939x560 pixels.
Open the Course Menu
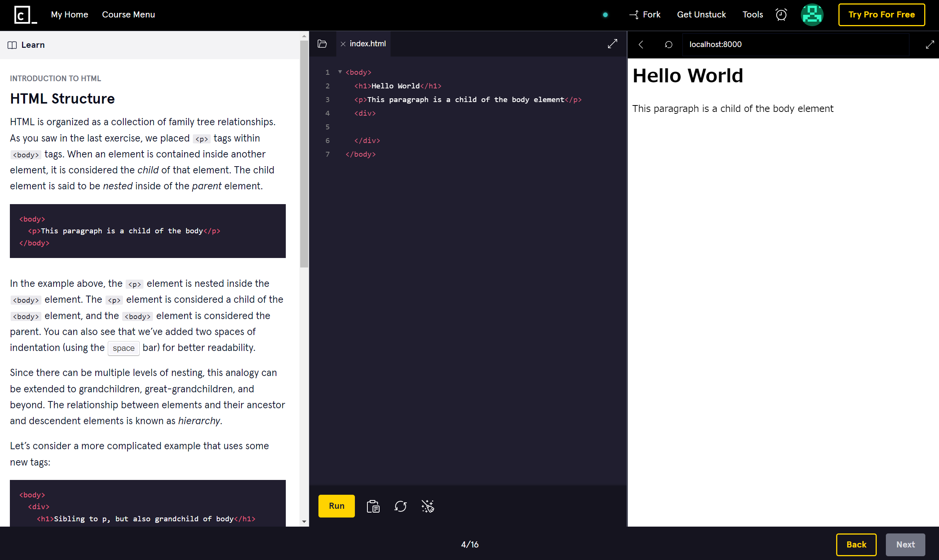(x=128, y=14)
